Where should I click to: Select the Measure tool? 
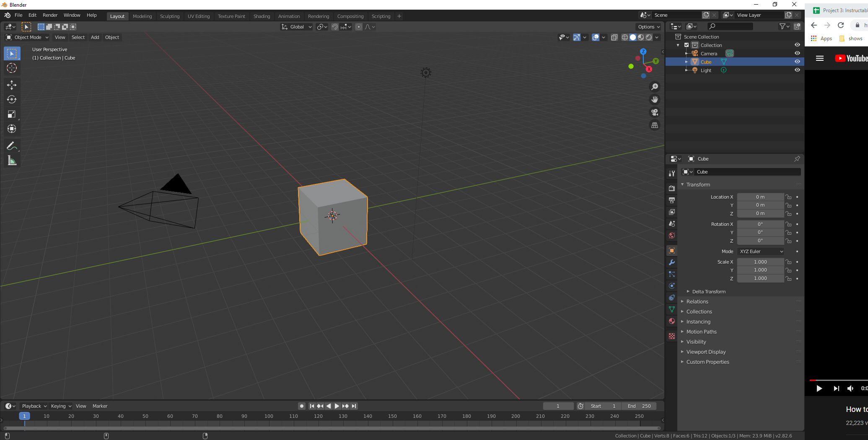(12, 160)
